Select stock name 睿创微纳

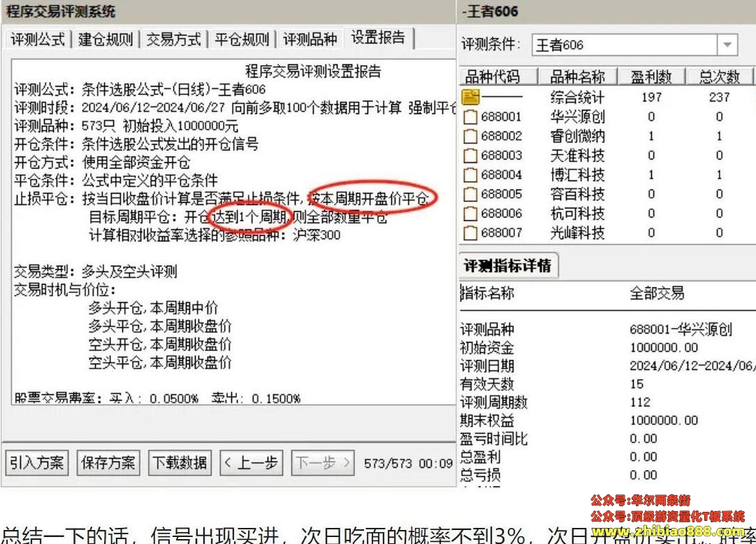click(x=577, y=136)
